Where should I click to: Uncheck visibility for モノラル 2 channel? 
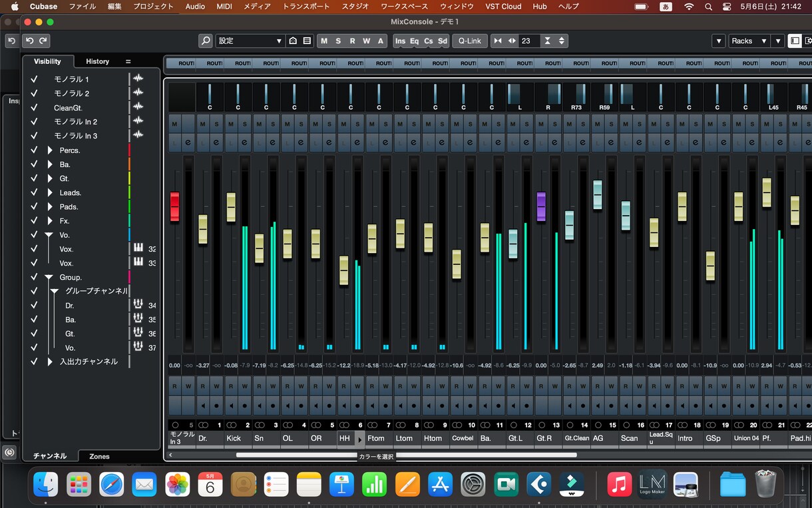coord(34,93)
